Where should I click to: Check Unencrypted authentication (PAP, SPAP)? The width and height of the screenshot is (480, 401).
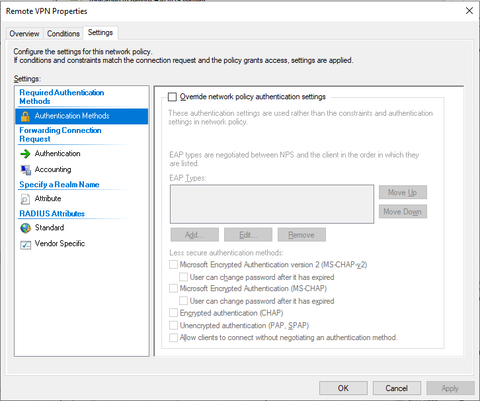[173, 325]
